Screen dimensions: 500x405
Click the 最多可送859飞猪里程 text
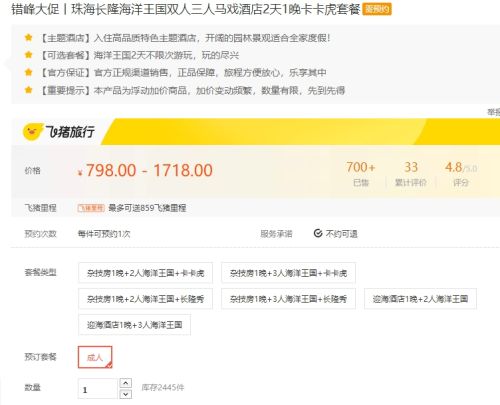pyautogui.click(x=147, y=208)
